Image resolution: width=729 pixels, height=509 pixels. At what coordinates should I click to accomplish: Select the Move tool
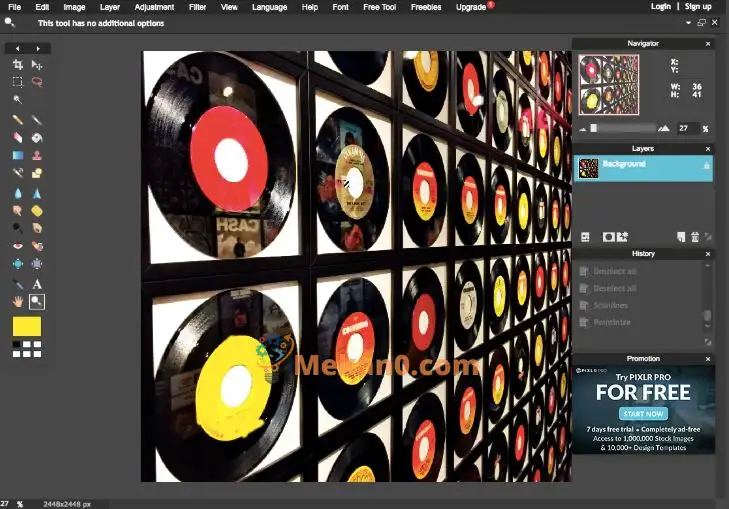coord(37,65)
